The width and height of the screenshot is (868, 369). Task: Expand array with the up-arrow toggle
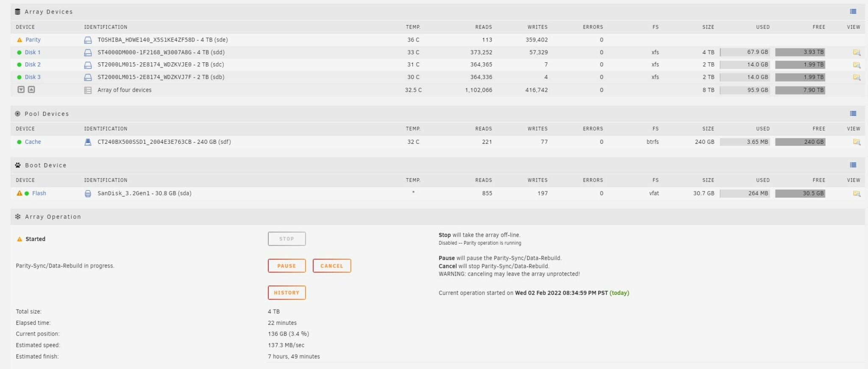point(31,89)
